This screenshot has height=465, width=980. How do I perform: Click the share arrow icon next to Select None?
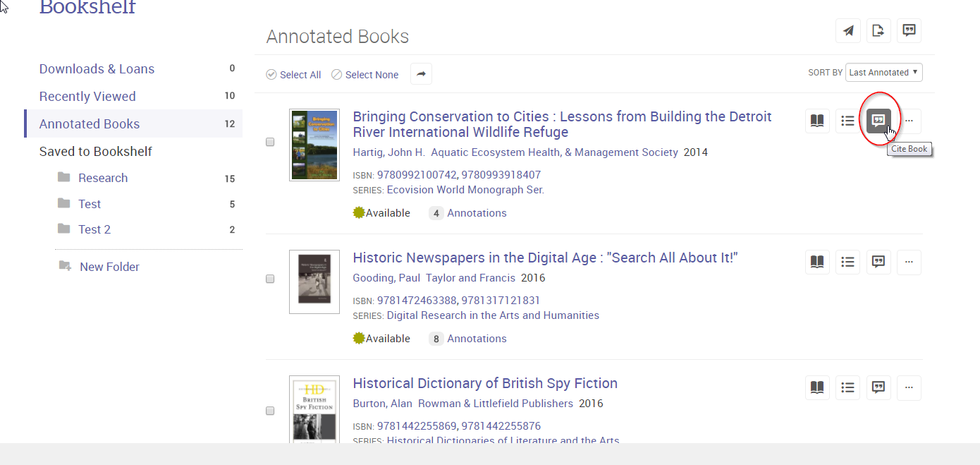[x=421, y=73]
